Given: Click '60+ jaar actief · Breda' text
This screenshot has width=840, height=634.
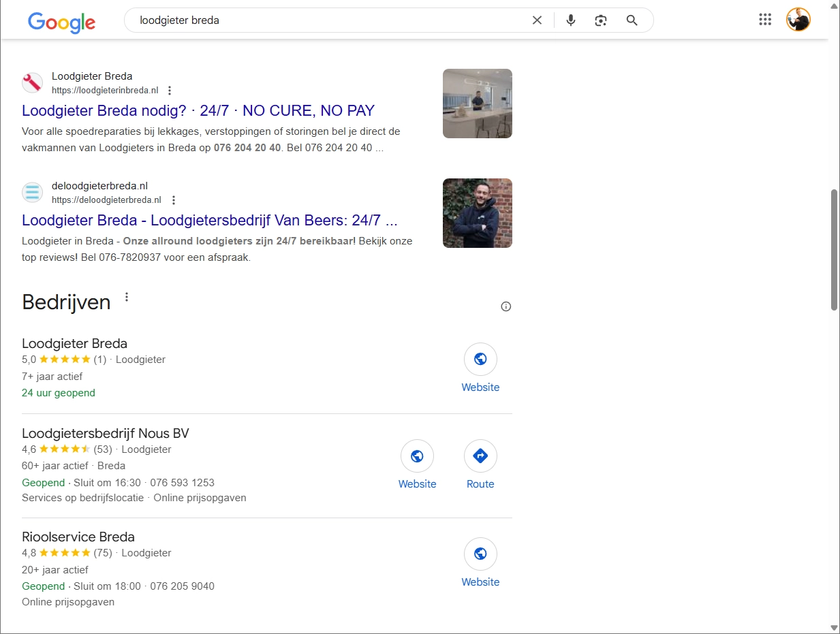Looking at the screenshot, I should pos(74,466).
